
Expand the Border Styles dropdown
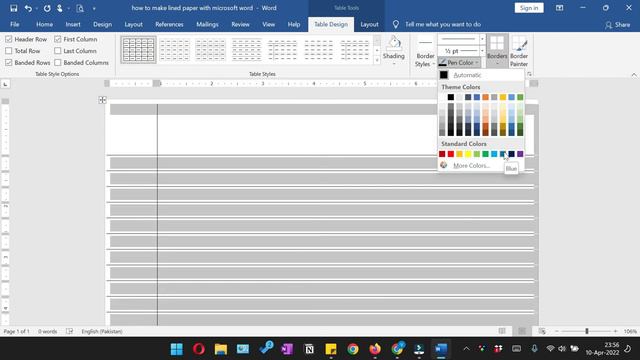coord(425,60)
